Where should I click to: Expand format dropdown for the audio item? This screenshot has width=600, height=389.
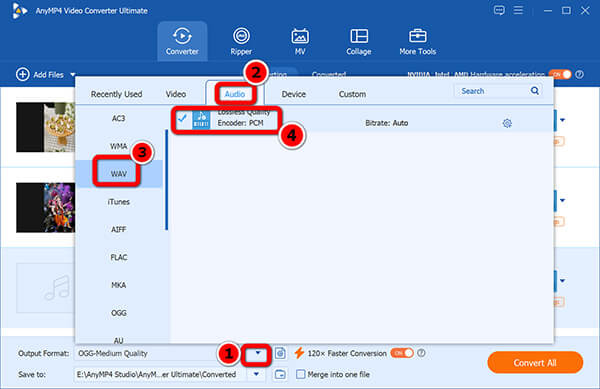[562, 281]
